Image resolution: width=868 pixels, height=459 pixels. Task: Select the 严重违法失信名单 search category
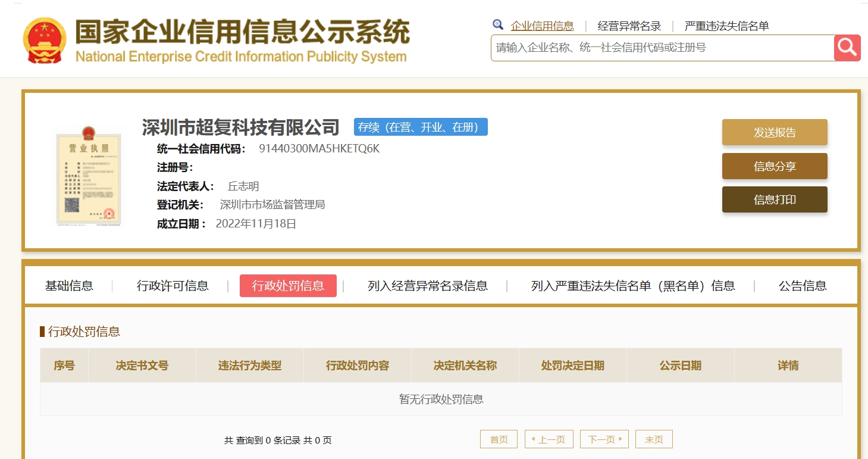point(727,26)
